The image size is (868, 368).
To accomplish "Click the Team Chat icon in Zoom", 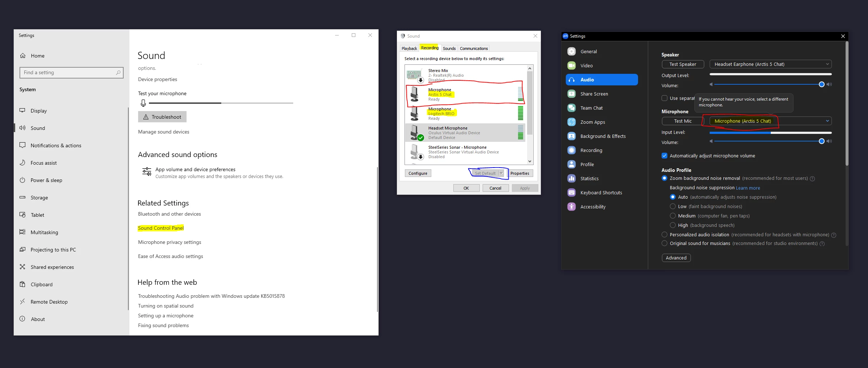I will click(x=571, y=108).
